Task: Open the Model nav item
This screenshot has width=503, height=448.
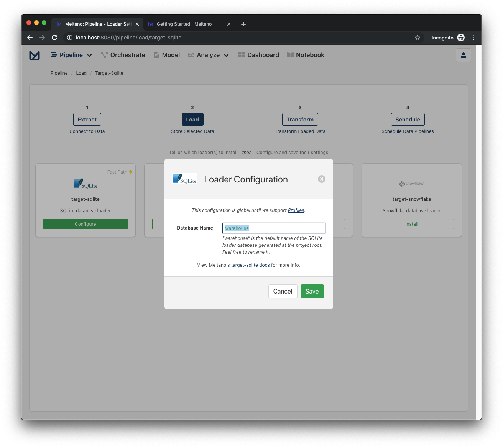Action: coord(167,55)
